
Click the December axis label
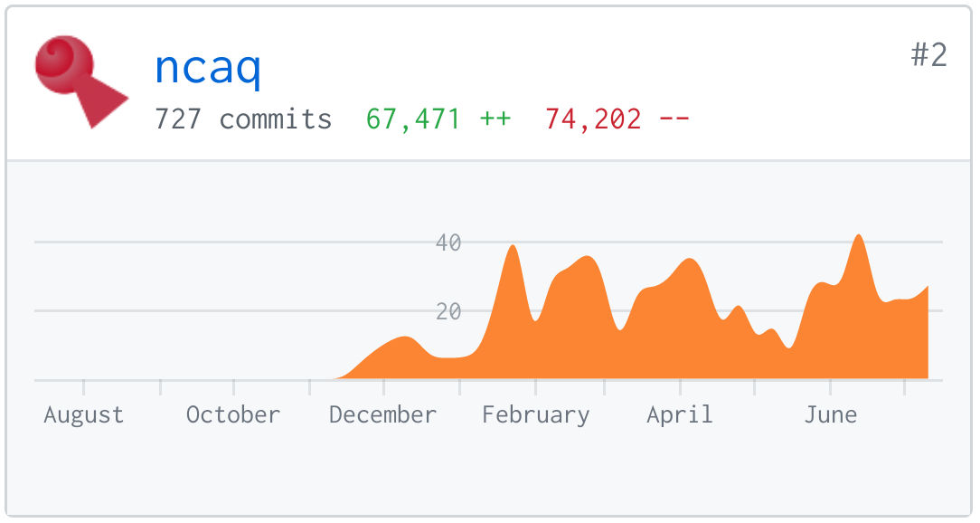[x=383, y=414]
